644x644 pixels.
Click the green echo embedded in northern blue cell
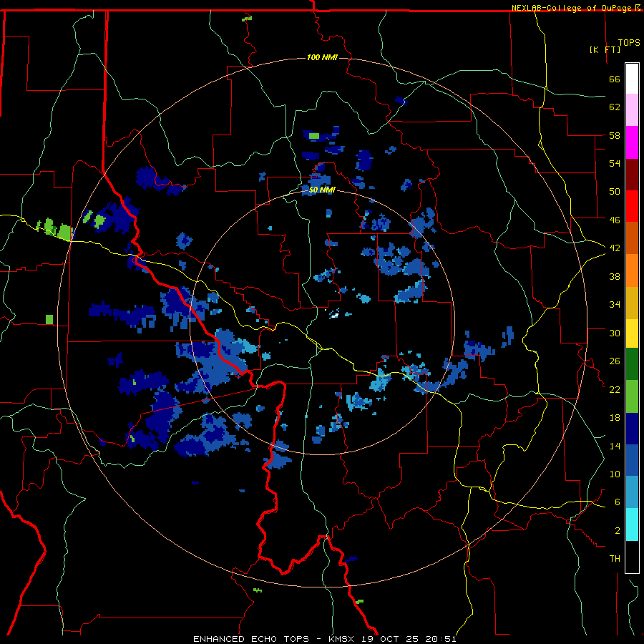click(314, 135)
